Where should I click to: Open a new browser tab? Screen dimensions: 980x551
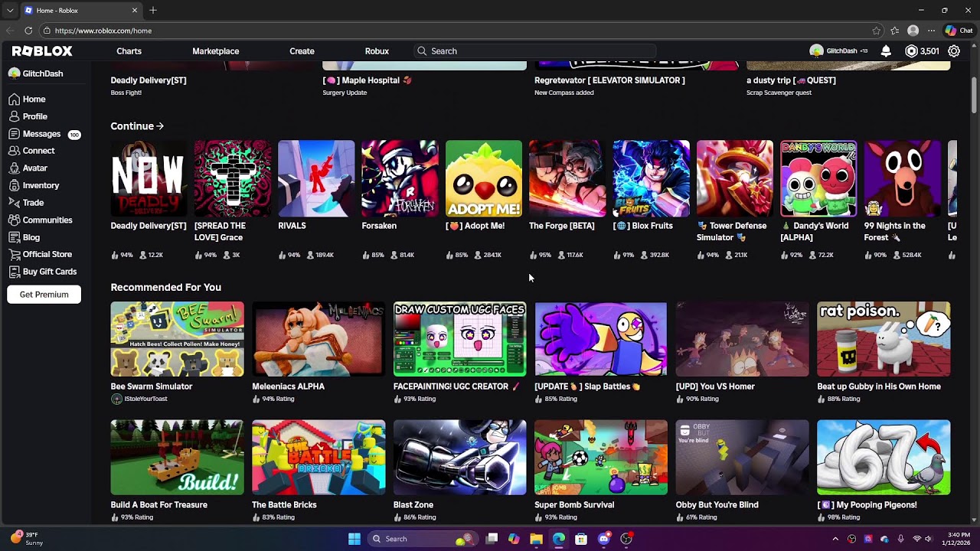tap(153, 11)
